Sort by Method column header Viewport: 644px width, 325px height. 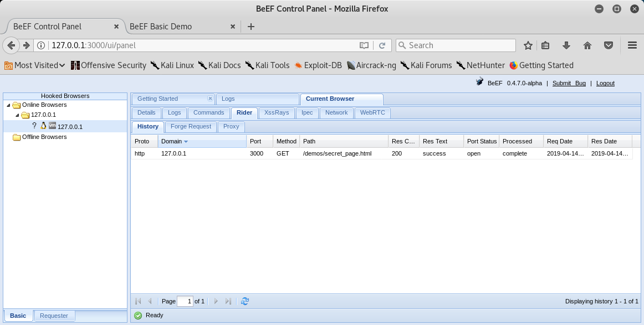pos(287,142)
